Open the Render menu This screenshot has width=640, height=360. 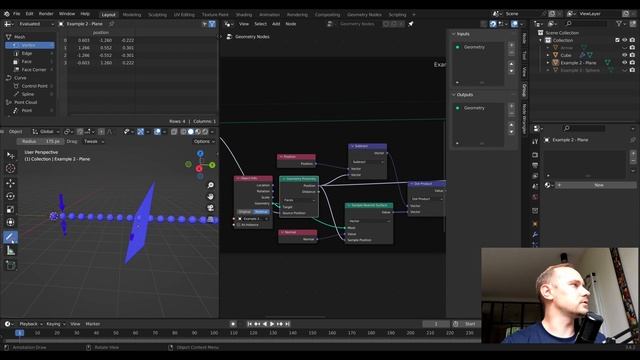pyautogui.click(x=46, y=14)
